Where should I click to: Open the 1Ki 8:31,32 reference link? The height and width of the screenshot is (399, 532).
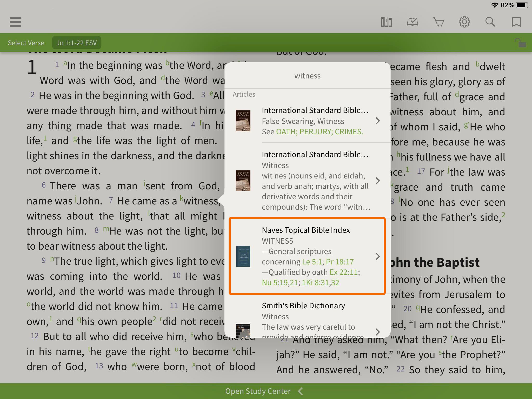[x=321, y=282]
